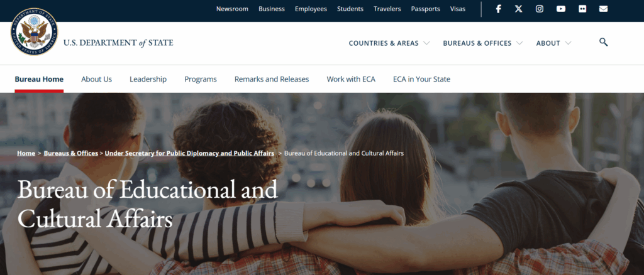Expand the Bureaus & Offices dropdown

[482, 43]
